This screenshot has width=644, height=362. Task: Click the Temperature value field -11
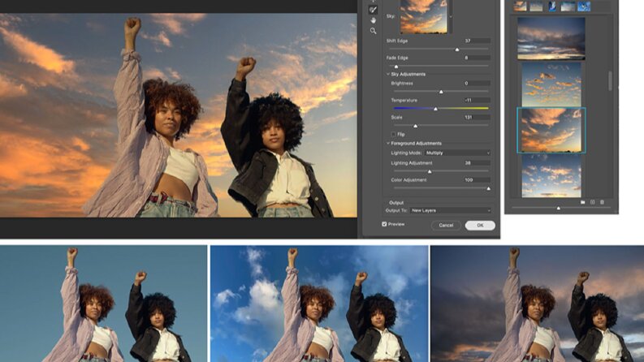(x=477, y=100)
